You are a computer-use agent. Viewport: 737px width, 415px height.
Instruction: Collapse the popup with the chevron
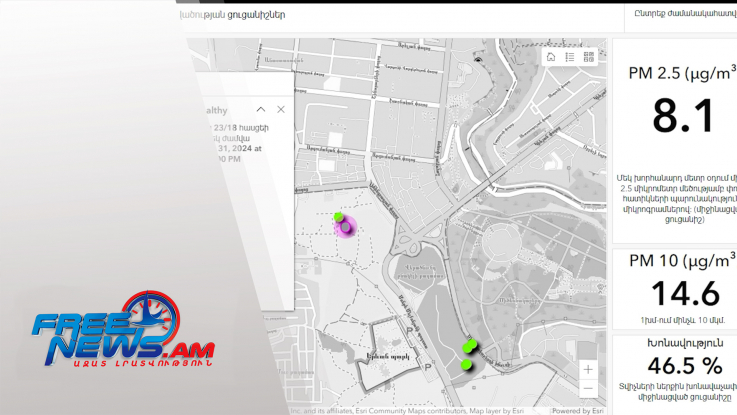pyautogui.click(x=261, y=110)
